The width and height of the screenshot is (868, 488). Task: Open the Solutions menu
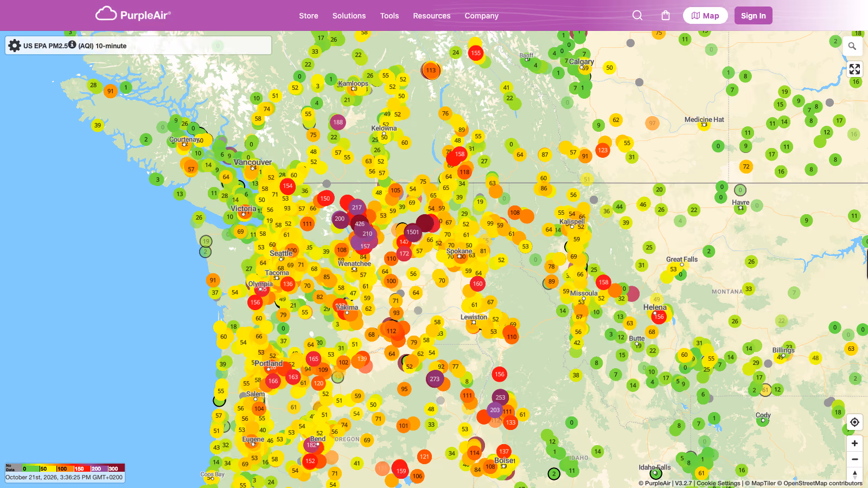349,16
